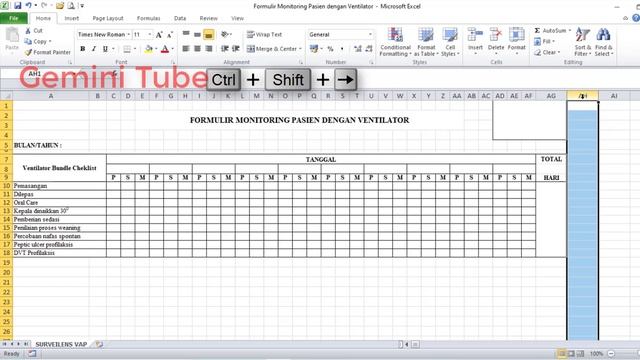Image resolution: width=640 pixels, height=360 pixels.
Task: Click the Increase Decimal icon
Action: coord(358,49)
